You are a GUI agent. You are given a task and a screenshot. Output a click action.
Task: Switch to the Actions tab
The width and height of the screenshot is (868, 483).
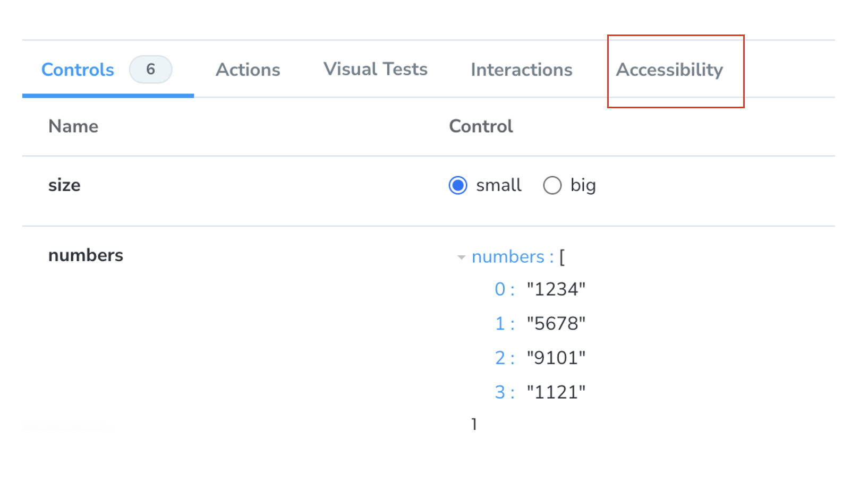248,70
